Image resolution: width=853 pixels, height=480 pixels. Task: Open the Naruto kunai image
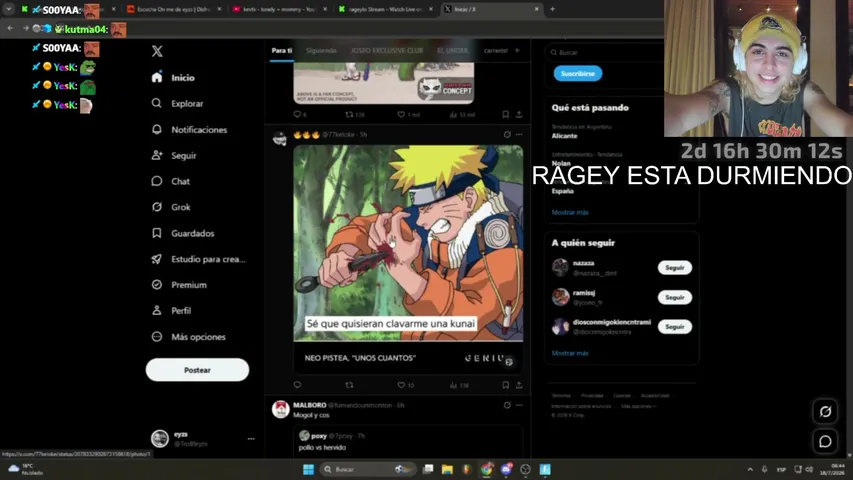click(x=408, y=243)
